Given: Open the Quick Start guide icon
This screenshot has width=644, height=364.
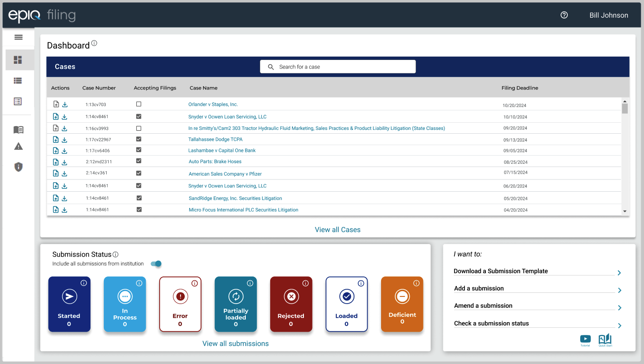Looking at the screenshot, I should (605, 340).
